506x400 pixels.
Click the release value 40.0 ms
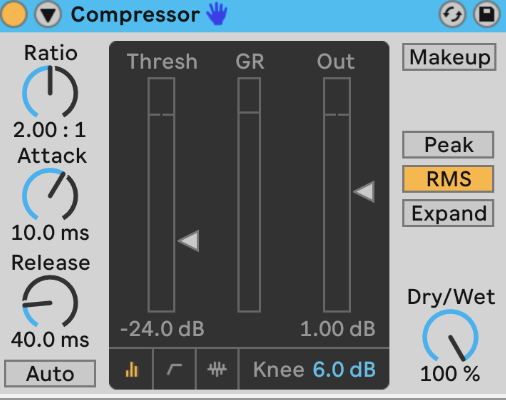coord(50,340)
